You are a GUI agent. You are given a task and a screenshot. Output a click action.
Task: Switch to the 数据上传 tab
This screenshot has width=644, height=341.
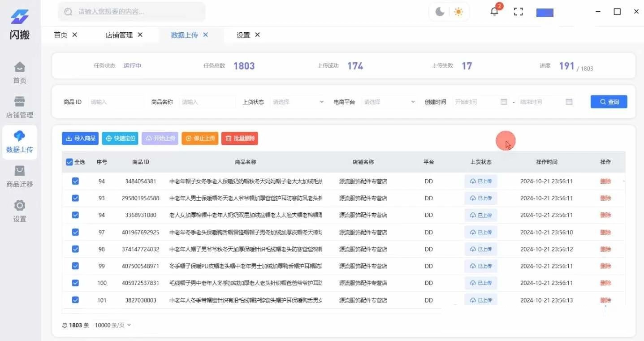pyautogui.click(x=184, y=35)
